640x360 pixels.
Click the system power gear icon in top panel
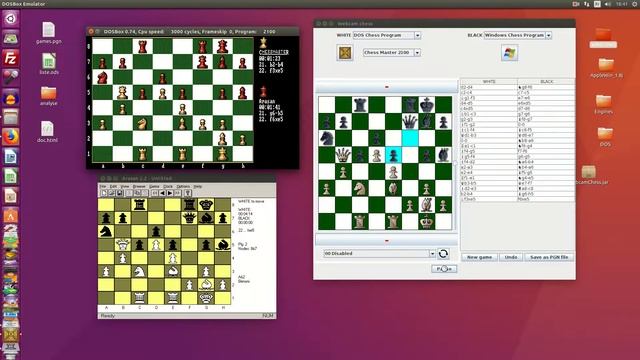[x=636, y=4]
